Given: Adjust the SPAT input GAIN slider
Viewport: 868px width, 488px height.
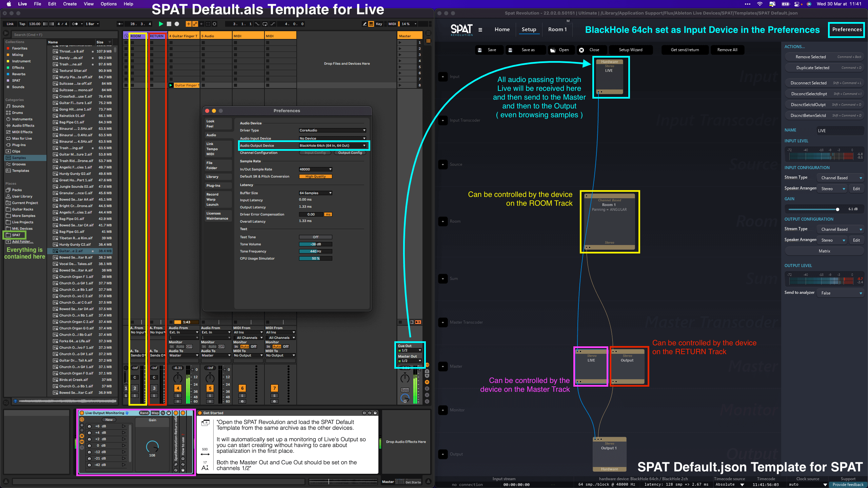Looking at the screenshot, I should coord(837,209).
